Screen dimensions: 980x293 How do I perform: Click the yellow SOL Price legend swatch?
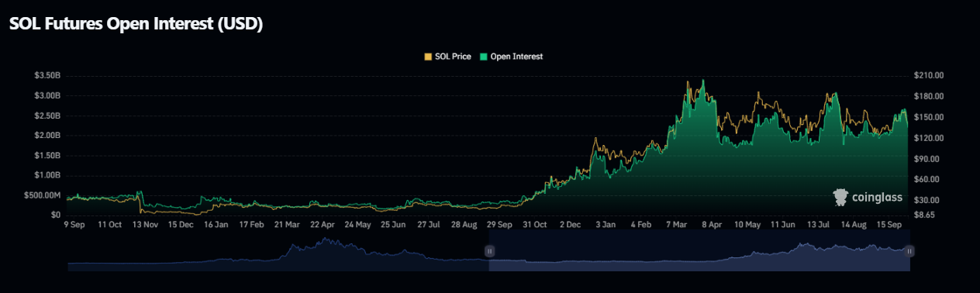click(x=427, y=57)
